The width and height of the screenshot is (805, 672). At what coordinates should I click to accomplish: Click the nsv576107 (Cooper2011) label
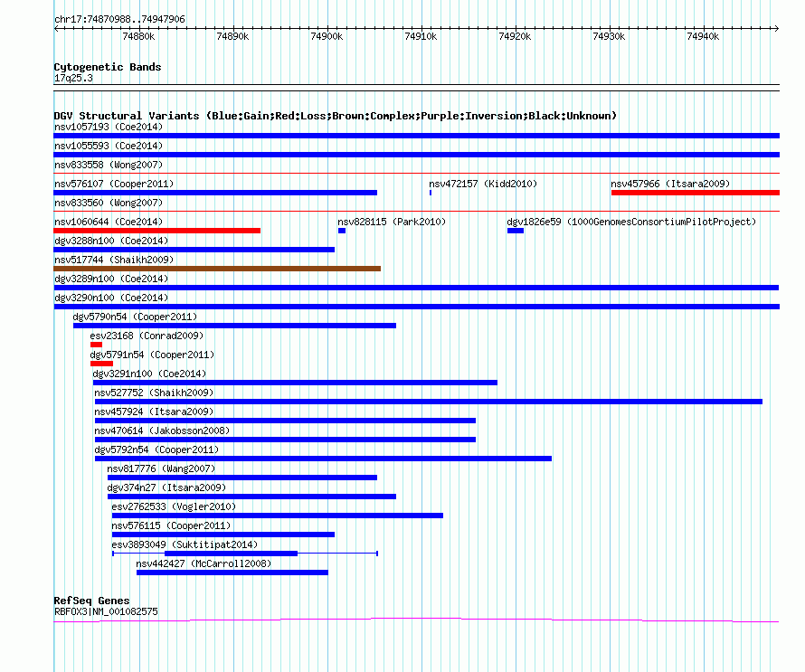pos(114,184)
